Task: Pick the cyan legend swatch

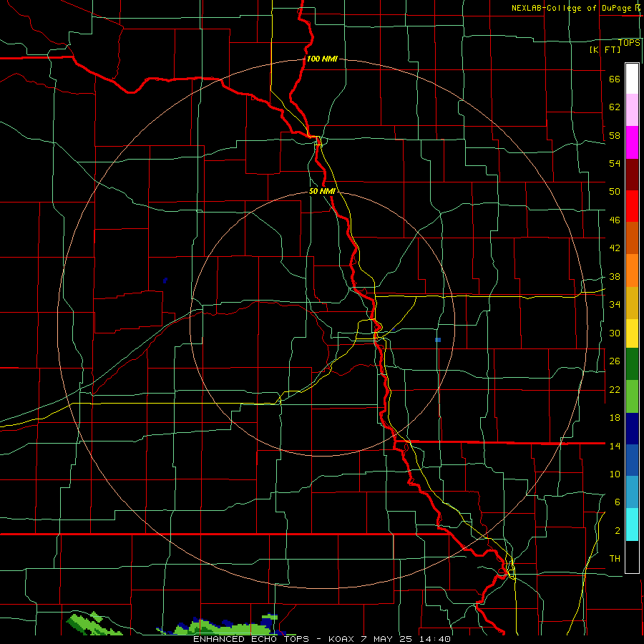Action: pyautogui.click(x=632, y=525)
